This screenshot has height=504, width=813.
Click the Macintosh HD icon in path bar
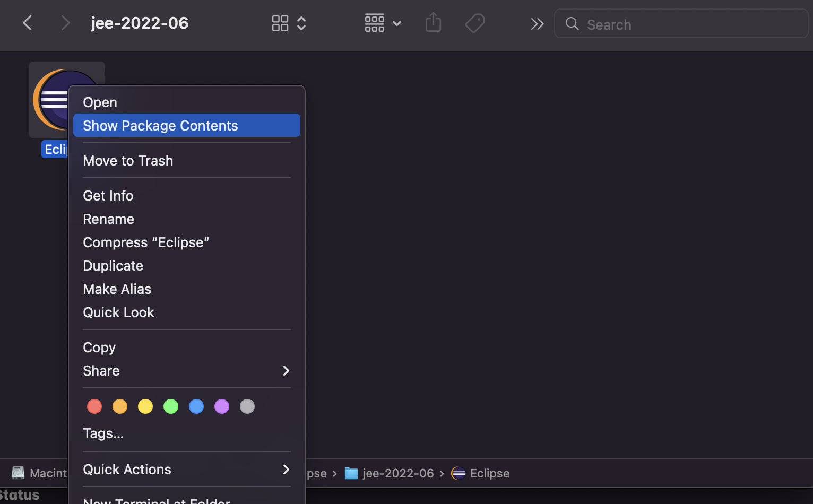click(x=18, y=473)
